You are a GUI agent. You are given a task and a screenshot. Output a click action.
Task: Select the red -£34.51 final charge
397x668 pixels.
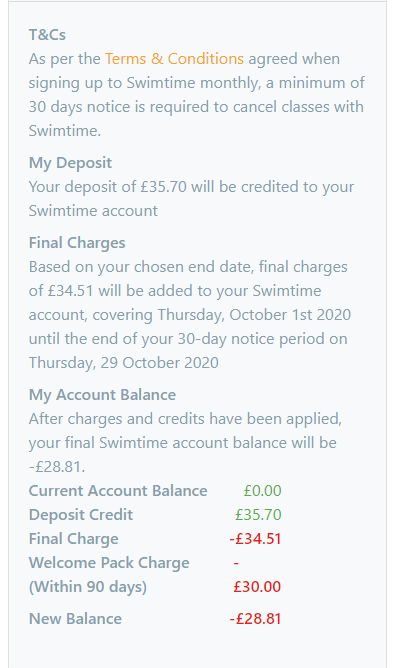256,538
